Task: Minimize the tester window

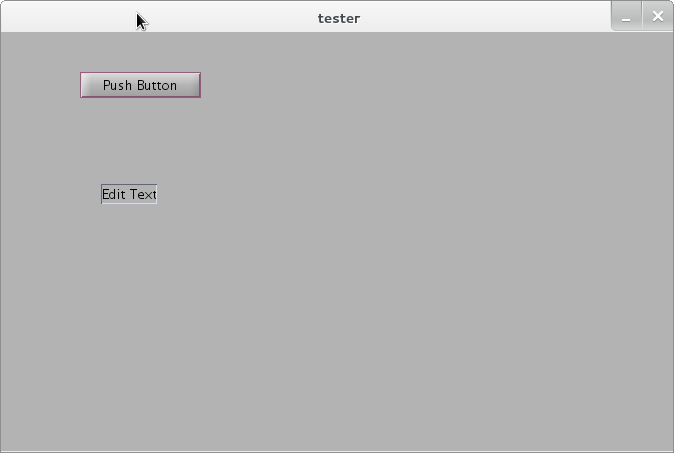Action: click(626, 17)
